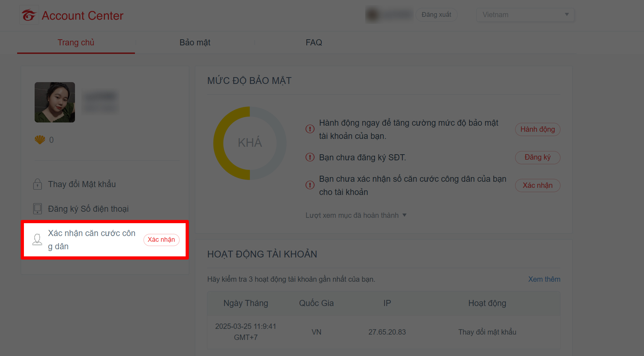Open the Vietnam country selector
This screenshot has height=356, width=644.
(525, 15)
